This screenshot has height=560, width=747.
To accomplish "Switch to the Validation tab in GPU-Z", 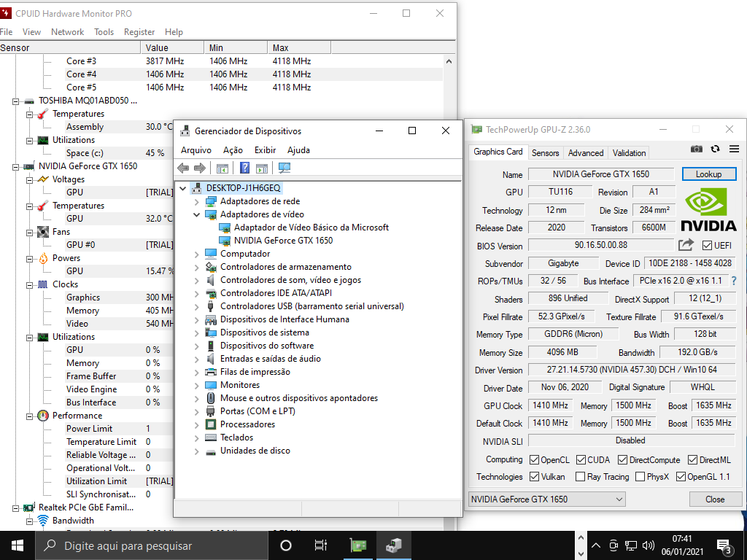I will click(629, 153).
